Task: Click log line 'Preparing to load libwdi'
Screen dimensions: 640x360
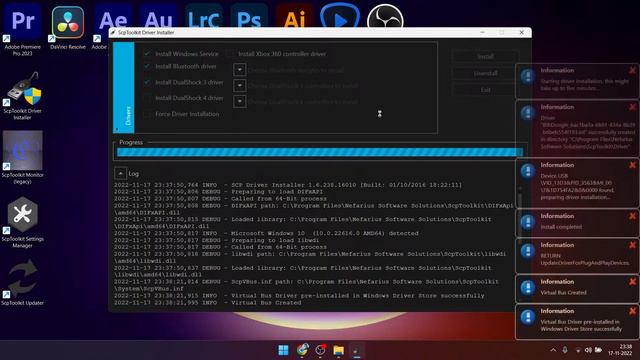Action: click(216, 240)
